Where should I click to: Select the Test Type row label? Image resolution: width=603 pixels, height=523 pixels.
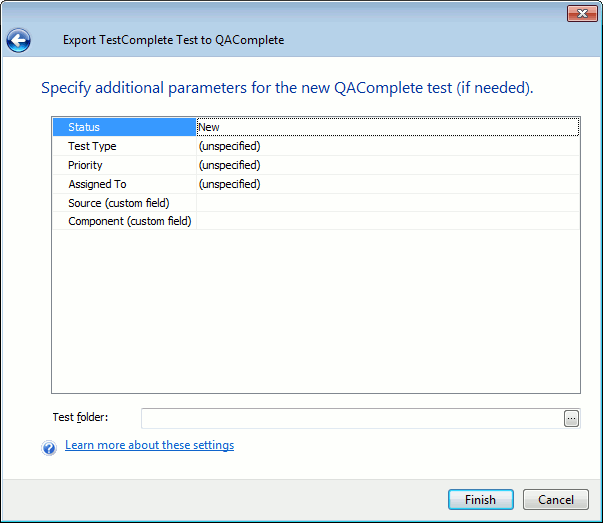click(92, 146)
